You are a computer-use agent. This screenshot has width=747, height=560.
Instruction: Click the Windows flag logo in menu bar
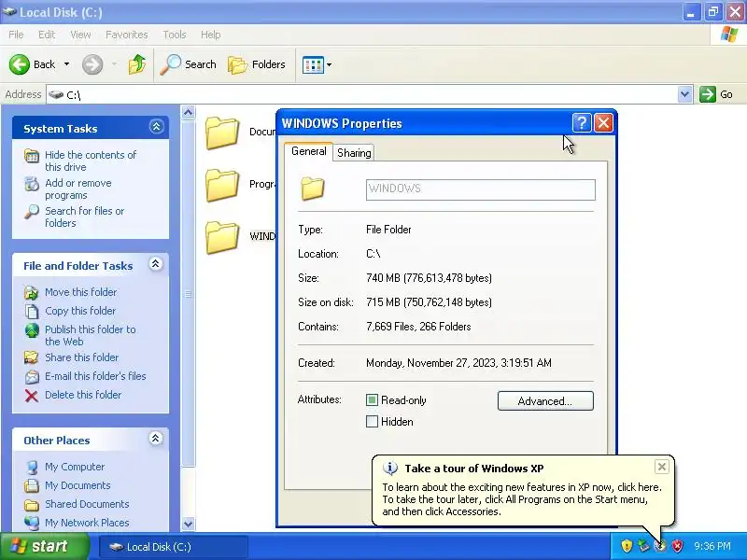click(728, 35)
